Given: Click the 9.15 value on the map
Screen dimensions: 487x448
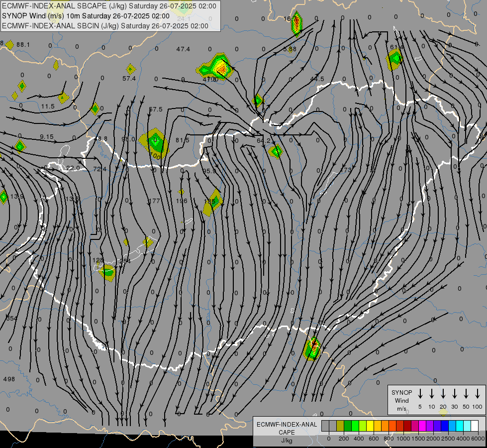Looking at the screenshot, I should coord(47,137).
